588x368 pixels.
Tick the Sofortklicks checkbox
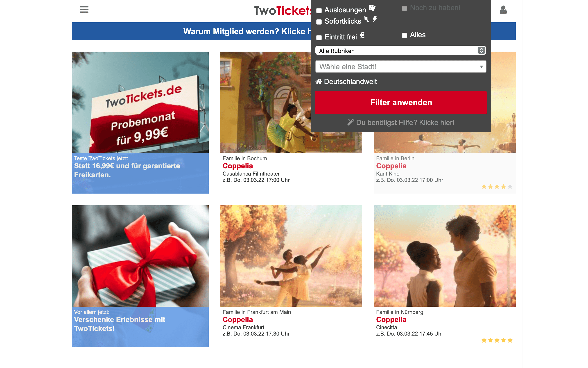pos(319,22)
